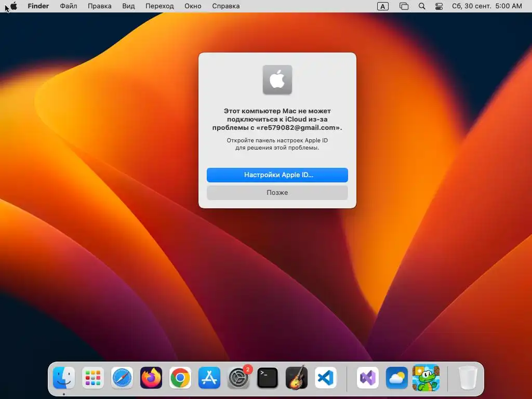Open the Файл menu

click(x=69, y=6)
